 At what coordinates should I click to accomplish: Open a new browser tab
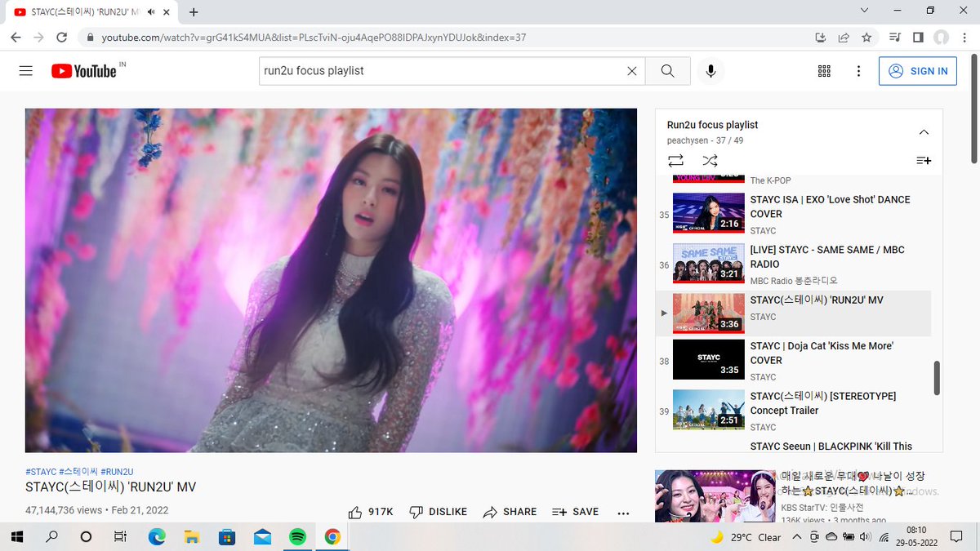(194, 12)
